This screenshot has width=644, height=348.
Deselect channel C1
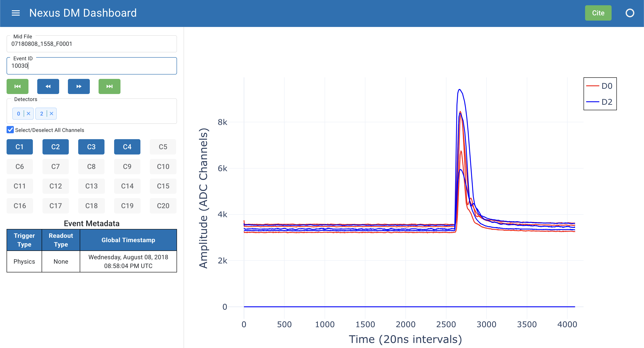pyautogui.click(x=19, y=147)
